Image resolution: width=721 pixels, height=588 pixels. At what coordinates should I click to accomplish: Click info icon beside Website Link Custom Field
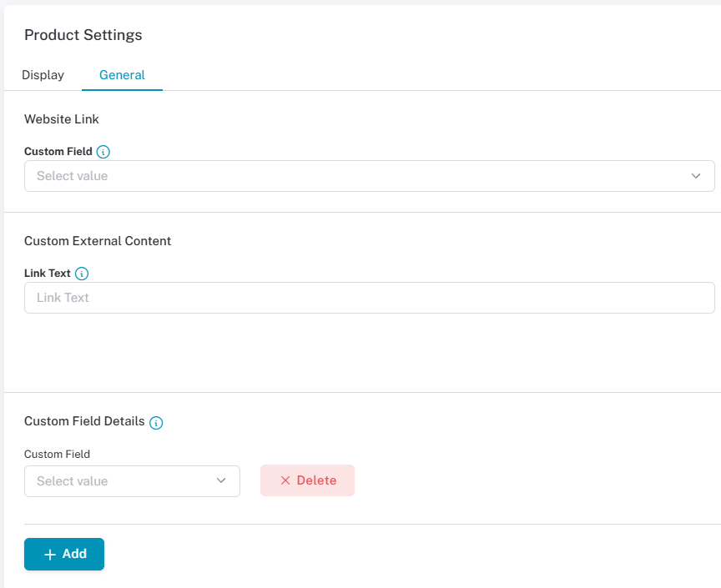tap(103, 152)
